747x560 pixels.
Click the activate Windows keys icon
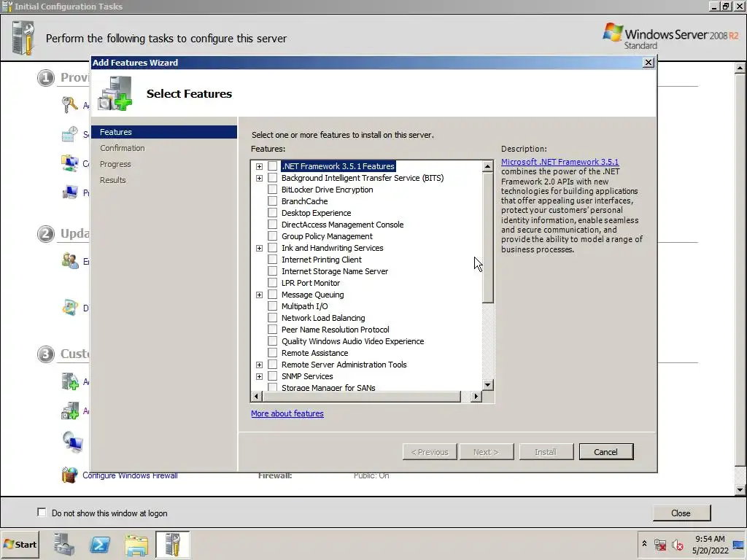(69, 105)
